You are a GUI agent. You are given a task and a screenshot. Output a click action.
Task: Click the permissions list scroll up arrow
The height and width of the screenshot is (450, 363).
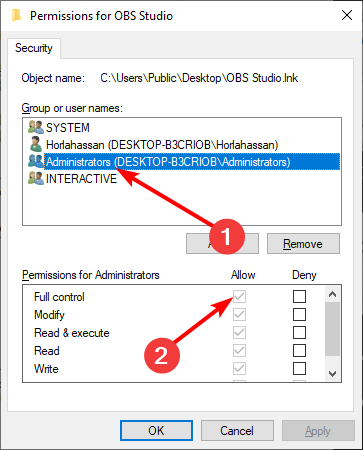click(332, 294)
